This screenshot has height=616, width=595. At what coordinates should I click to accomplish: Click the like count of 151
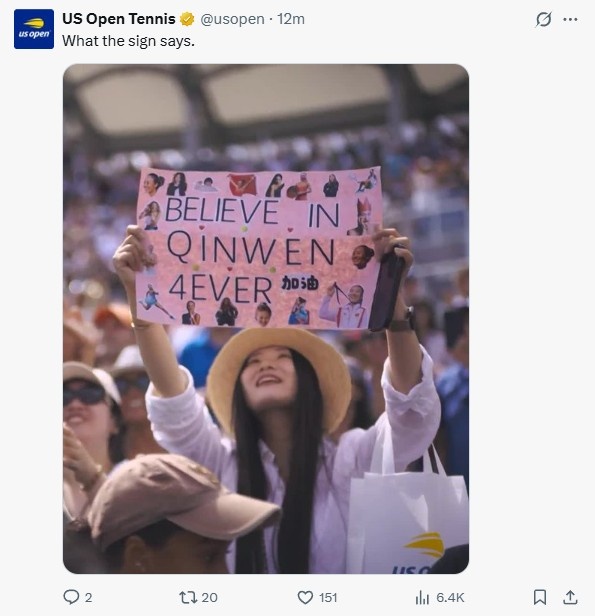[x=328, y=598]
